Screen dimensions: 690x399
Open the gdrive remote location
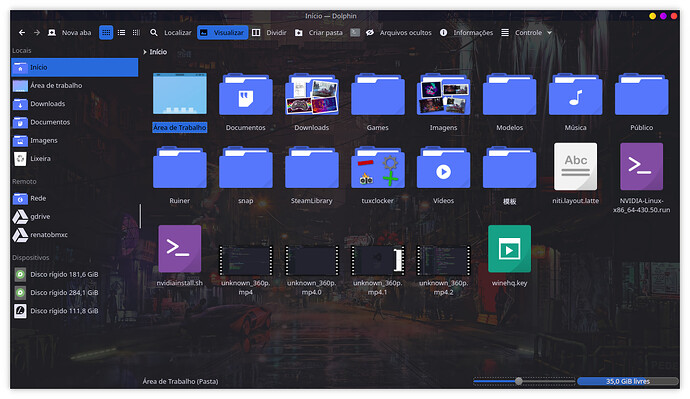[74, 216]
